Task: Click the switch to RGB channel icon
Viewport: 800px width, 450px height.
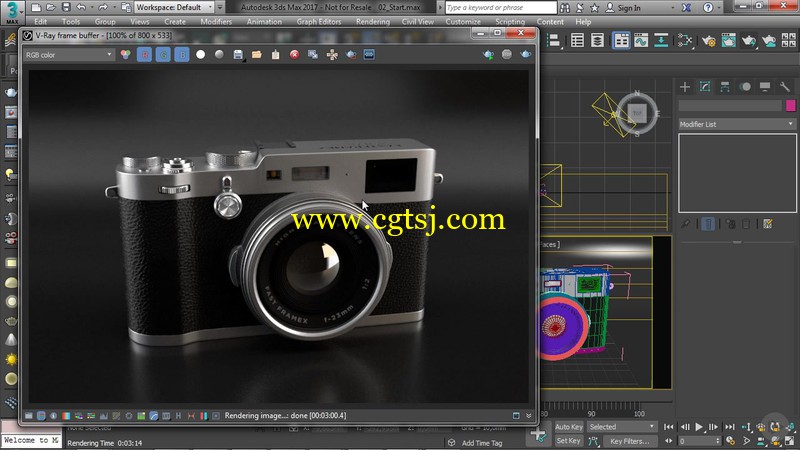Action: pos(126,55)
